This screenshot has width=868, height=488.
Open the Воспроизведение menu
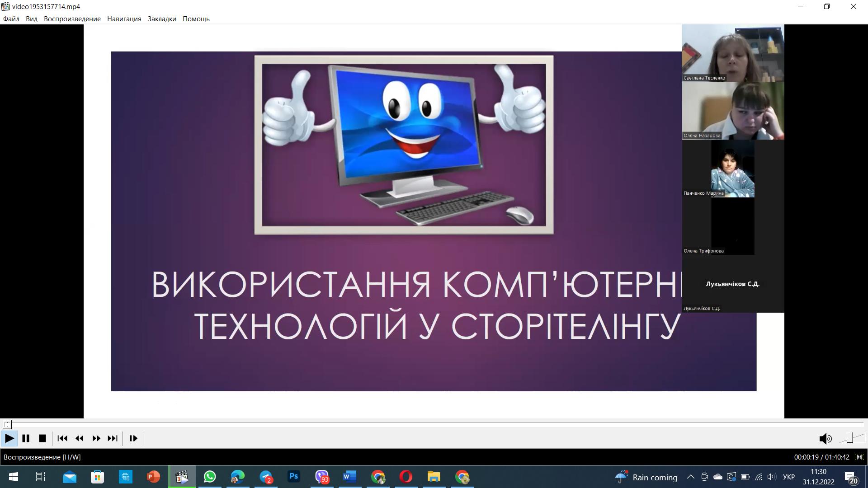72,19
